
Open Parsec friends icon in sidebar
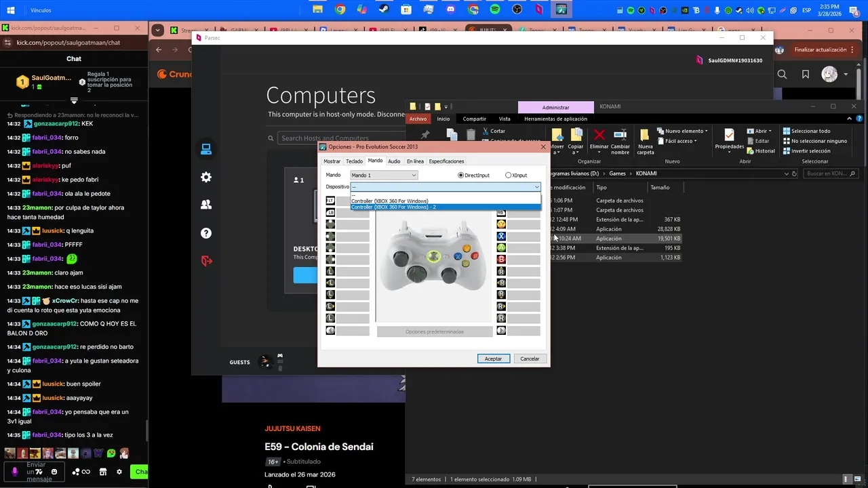pyautogui.click(x=206, y=205)
